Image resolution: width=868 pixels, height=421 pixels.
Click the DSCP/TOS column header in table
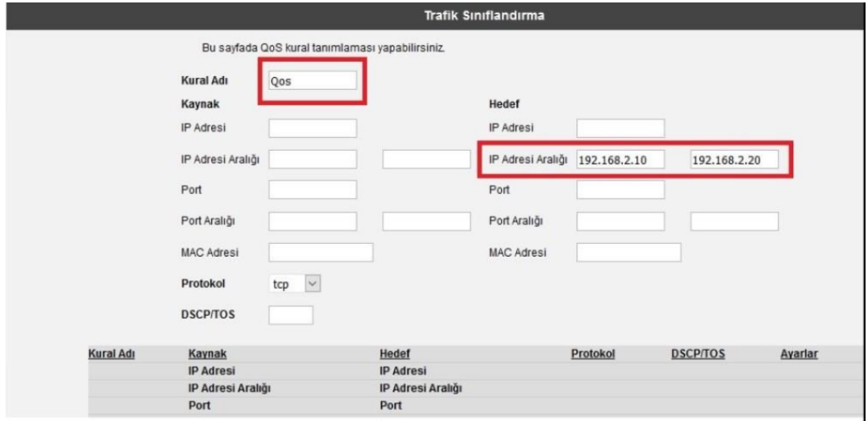[698, 354]
